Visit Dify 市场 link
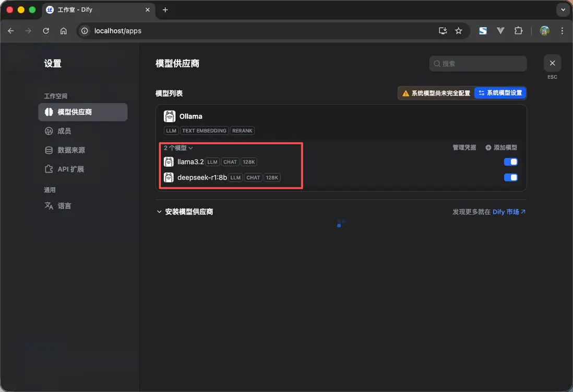The width and height of the screenshot is (573, 392). click(508, 212)
